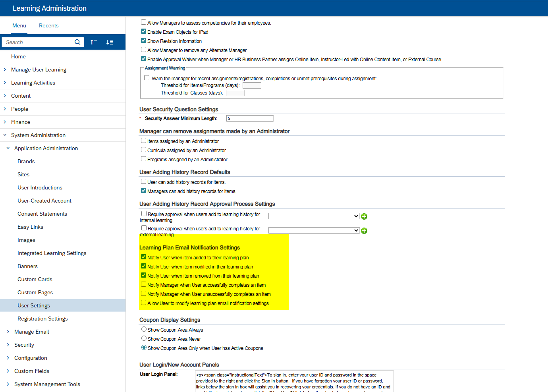Switch to the Recents tab
Image resolution: width=548 pixels, height=392 pixels.
point(48,25)
